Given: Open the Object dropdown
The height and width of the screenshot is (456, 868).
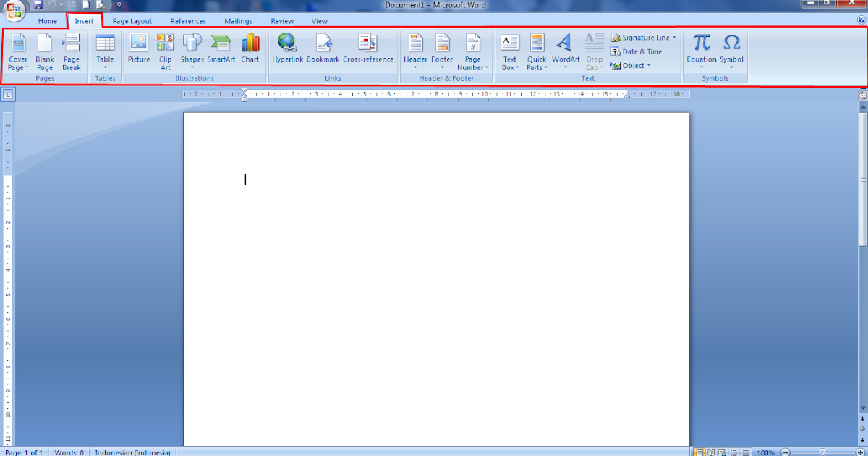Looking at the screenshot, I should [631, 65].
